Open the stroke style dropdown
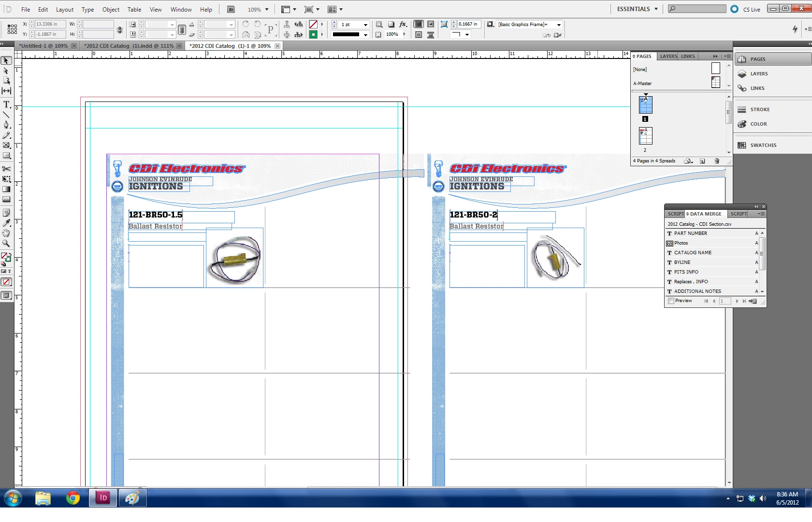Screen dimensions: 812x522 tap(365, 35)
